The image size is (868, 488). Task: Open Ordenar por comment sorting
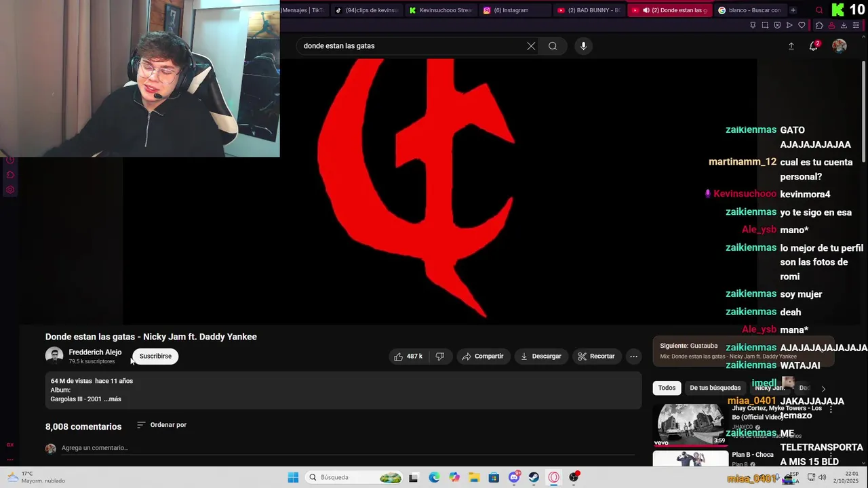161,425
